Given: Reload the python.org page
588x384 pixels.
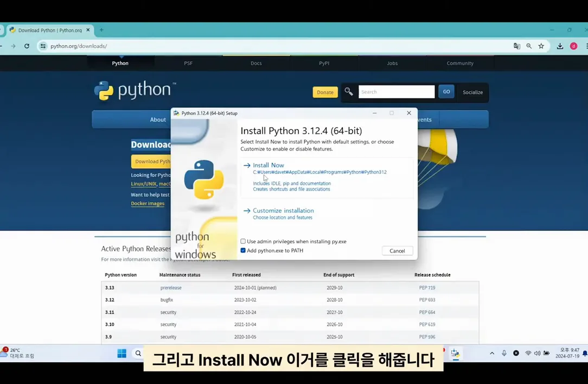Looking at the screenshot, I should [27, 46].
